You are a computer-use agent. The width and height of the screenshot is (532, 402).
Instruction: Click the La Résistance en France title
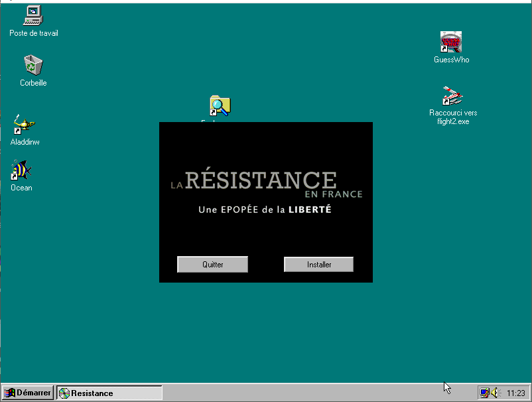pyautogui.click(x=267, y=182)
